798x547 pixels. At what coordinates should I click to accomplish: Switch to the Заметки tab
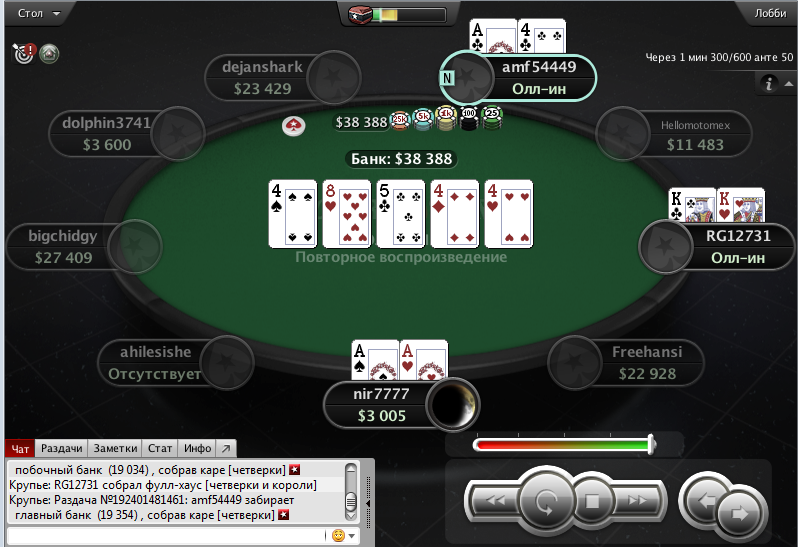[x=115, y=448]
